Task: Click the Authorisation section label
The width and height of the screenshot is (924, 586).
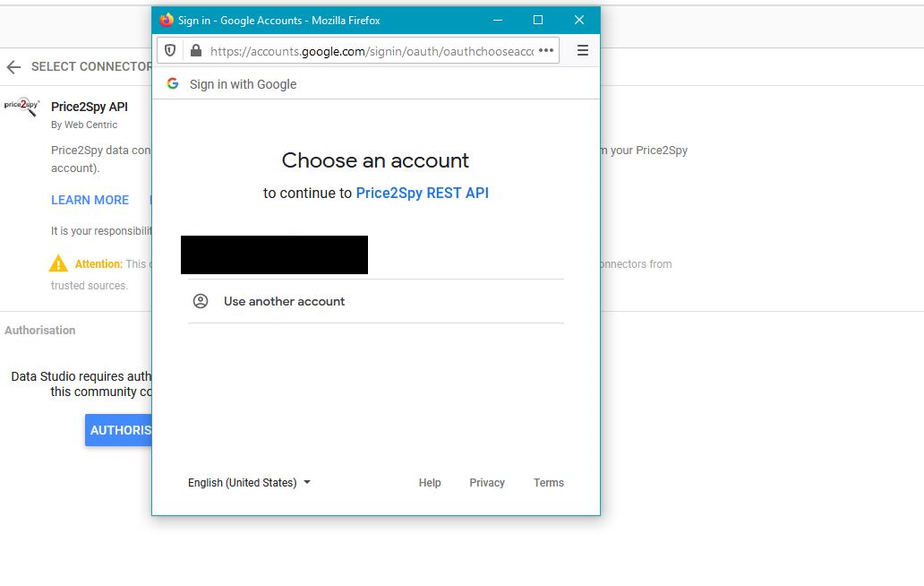Action: point(40,330)
